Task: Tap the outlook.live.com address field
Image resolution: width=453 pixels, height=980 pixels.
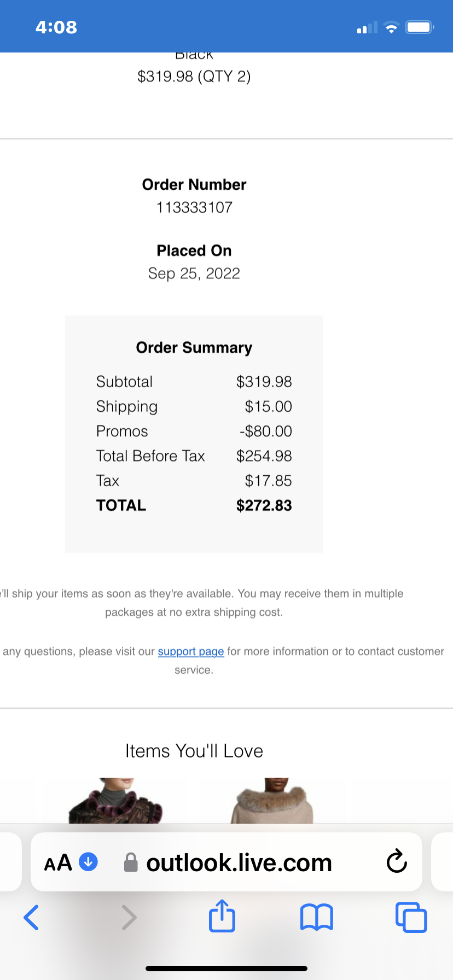Action: click(239, 862)
